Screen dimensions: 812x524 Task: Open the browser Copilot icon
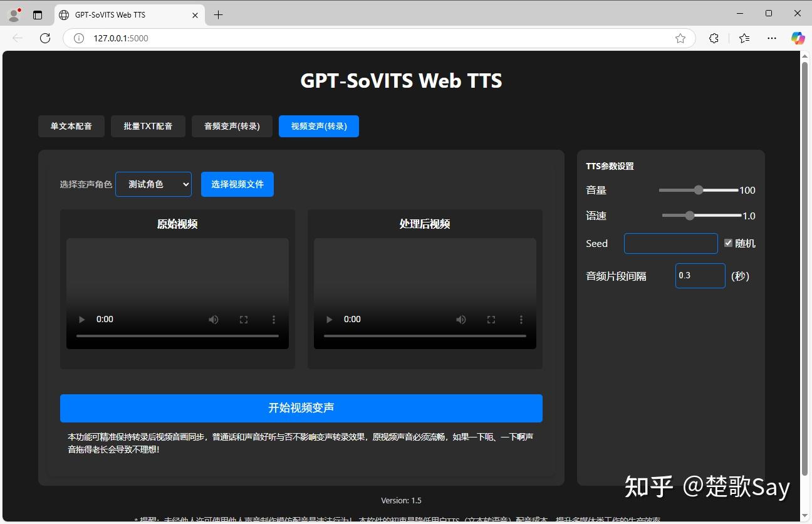coord(797,38)
